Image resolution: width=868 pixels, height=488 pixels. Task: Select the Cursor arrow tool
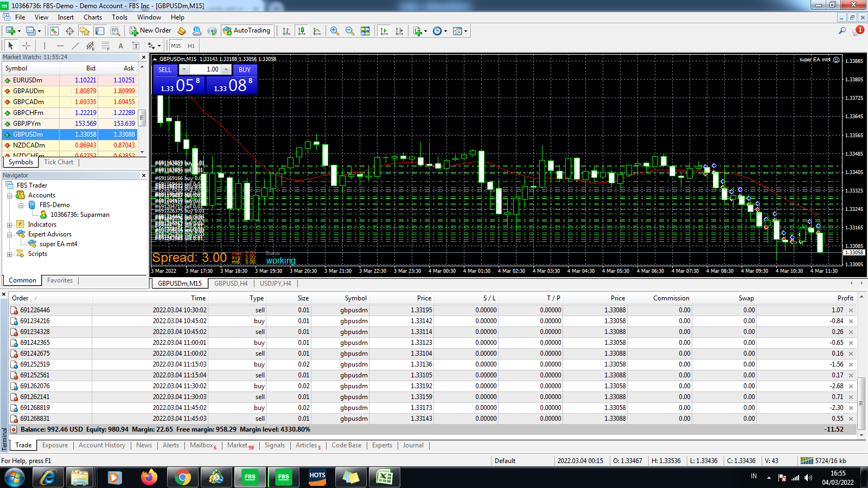(10, 46)
